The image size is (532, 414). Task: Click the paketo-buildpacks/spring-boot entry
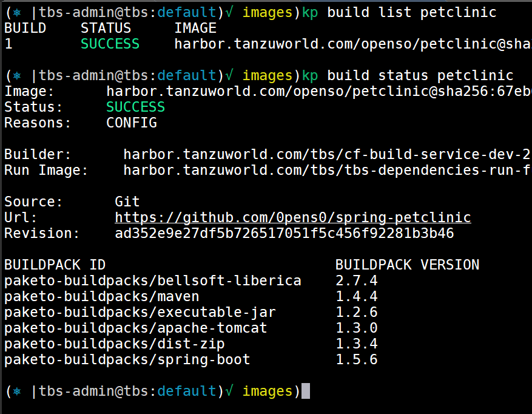(127, 359)
